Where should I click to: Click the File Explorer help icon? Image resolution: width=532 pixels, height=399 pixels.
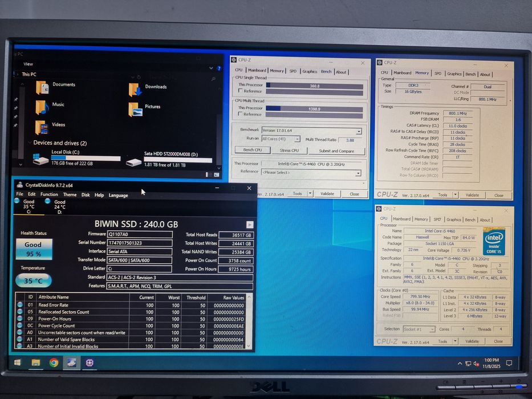(219, 68)
